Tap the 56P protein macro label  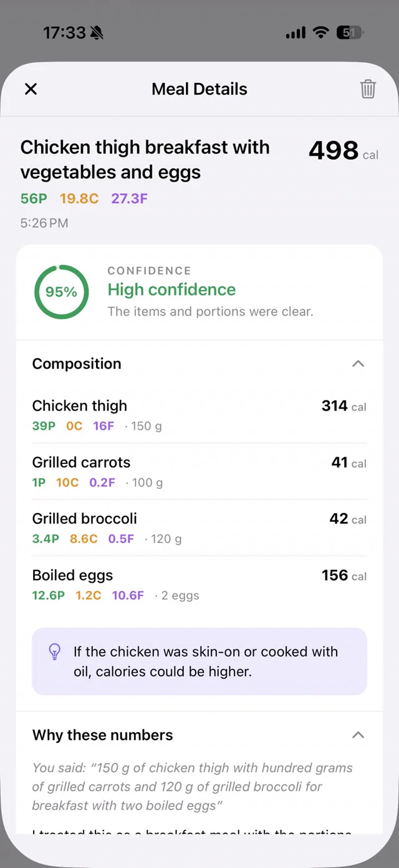pos(34,199)
